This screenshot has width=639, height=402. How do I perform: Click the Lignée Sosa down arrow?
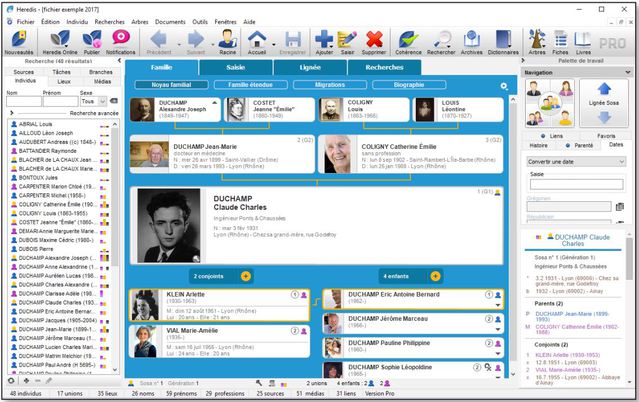[604, 117]
